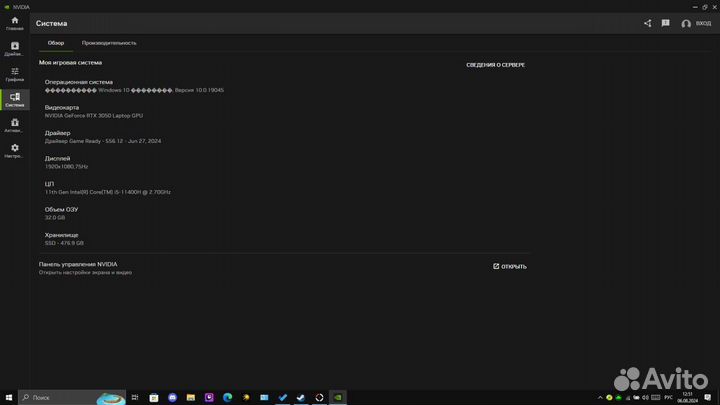Screen dimensions: 720x405
Task: Open Настройки gear in the sidebar
Action: point(14,151)
